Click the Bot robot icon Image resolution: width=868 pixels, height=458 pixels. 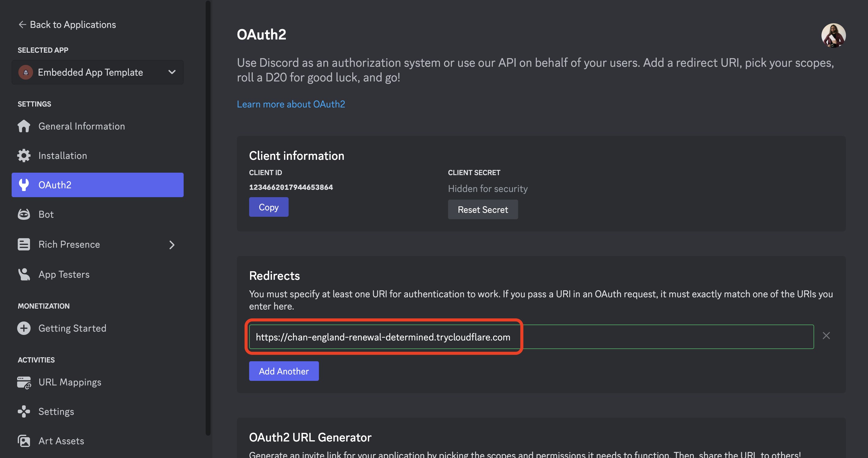point(24,214)
